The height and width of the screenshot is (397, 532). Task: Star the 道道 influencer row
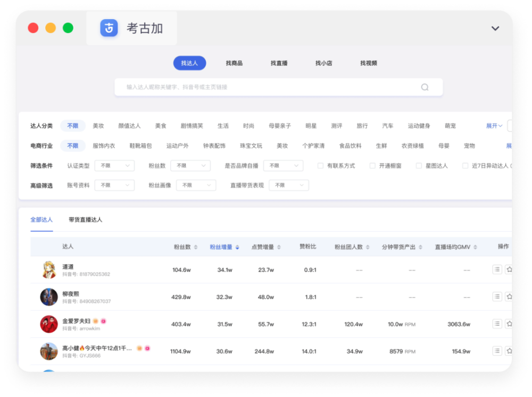click(x=509, y=269)
